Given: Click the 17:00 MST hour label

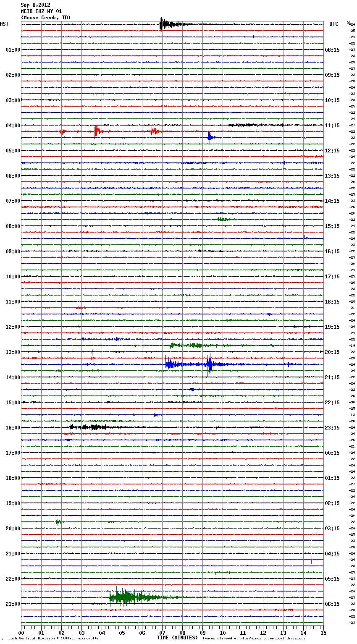Looking at the screenshot, I should click(13, 453).
